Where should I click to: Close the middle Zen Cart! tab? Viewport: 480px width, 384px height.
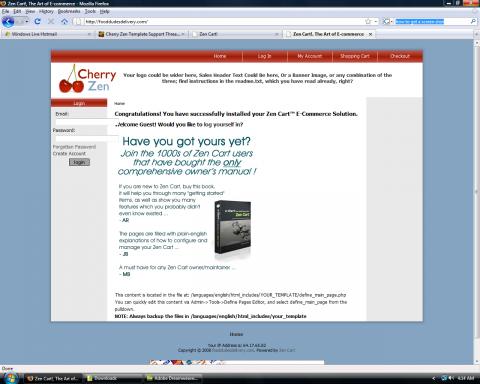point(277,34)
